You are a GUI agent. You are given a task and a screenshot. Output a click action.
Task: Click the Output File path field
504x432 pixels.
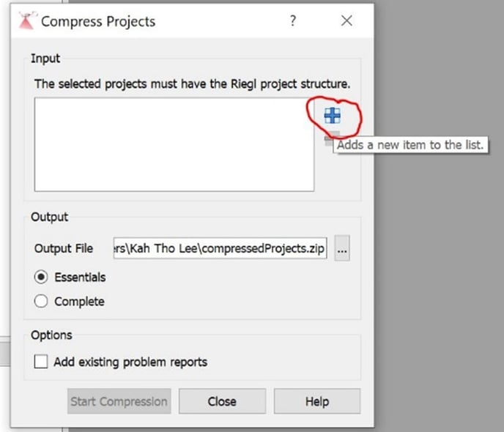220,248
